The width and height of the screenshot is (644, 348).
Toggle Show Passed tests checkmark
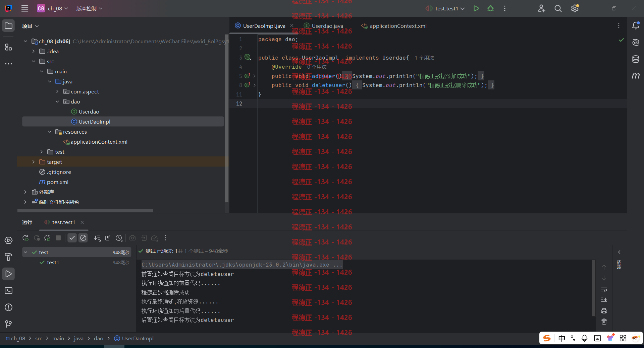coord(72,238)
